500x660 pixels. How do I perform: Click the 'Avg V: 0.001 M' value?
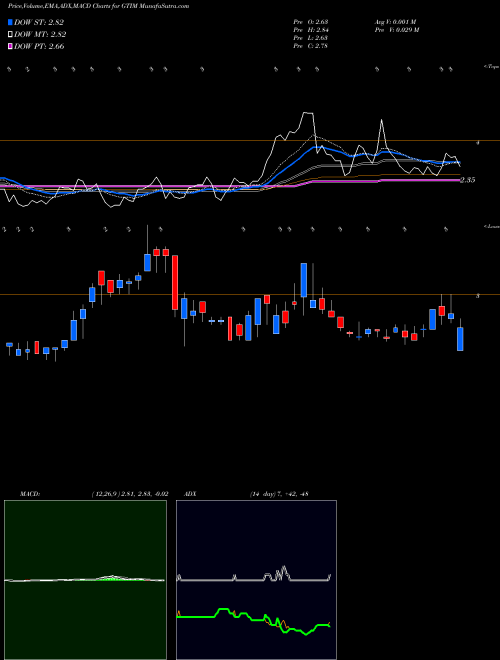[395, 22]
